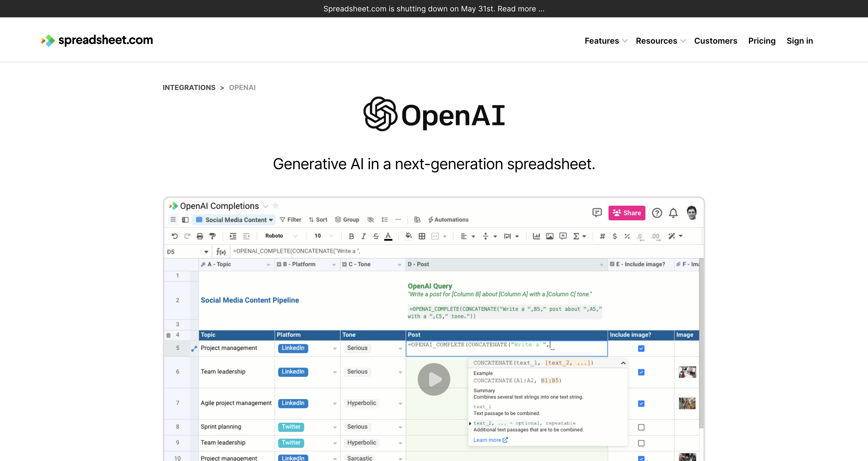868x461 pixels.
Task: Uncheck Include image for Agile project management row
Action: (641, 404)
